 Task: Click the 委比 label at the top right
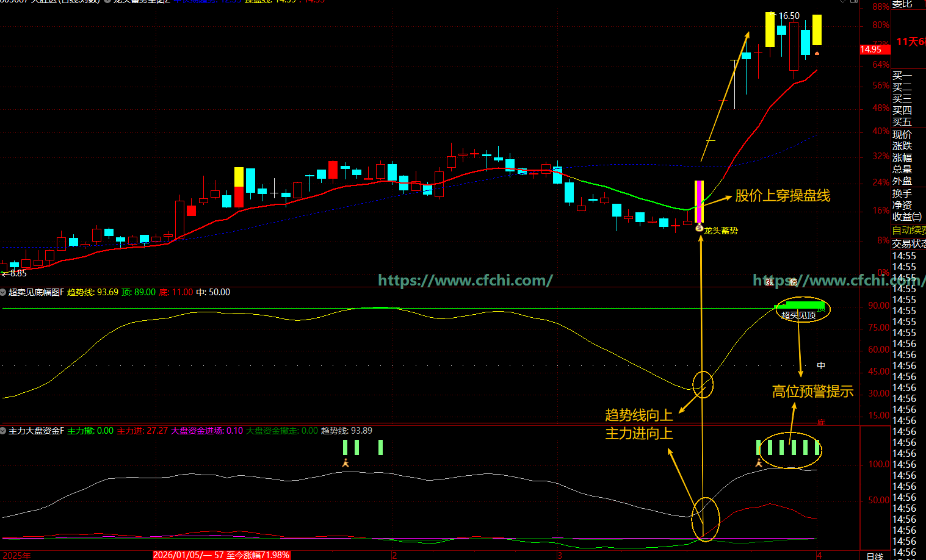pos(902,4)
